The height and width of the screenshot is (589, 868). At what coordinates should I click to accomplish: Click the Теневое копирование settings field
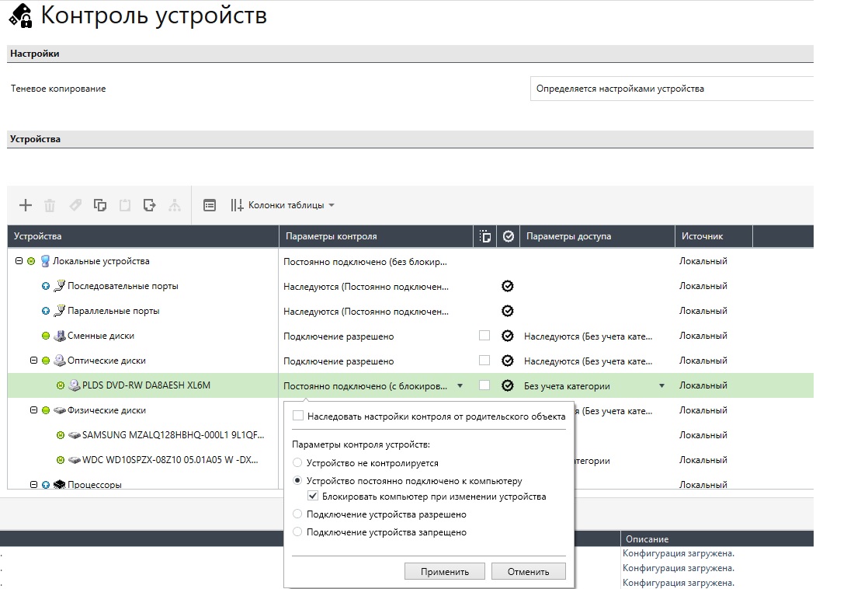coord(672,89)
